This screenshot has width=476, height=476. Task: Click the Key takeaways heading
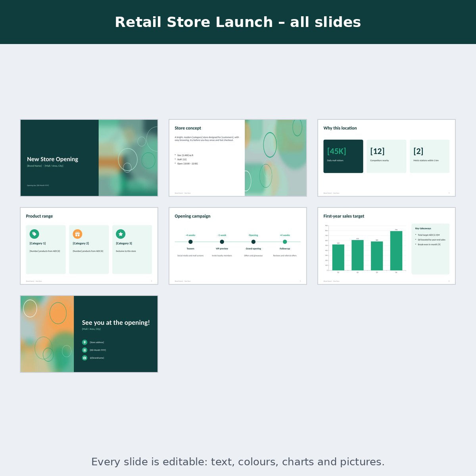click(423, 228)
